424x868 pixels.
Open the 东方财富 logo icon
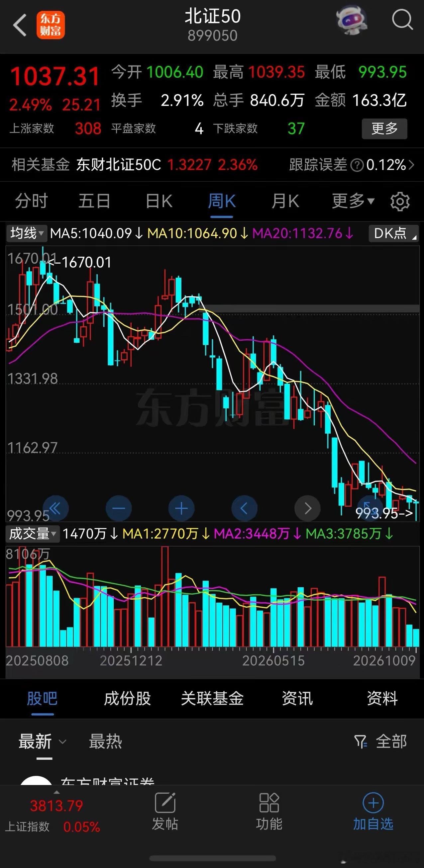(51, 25)
